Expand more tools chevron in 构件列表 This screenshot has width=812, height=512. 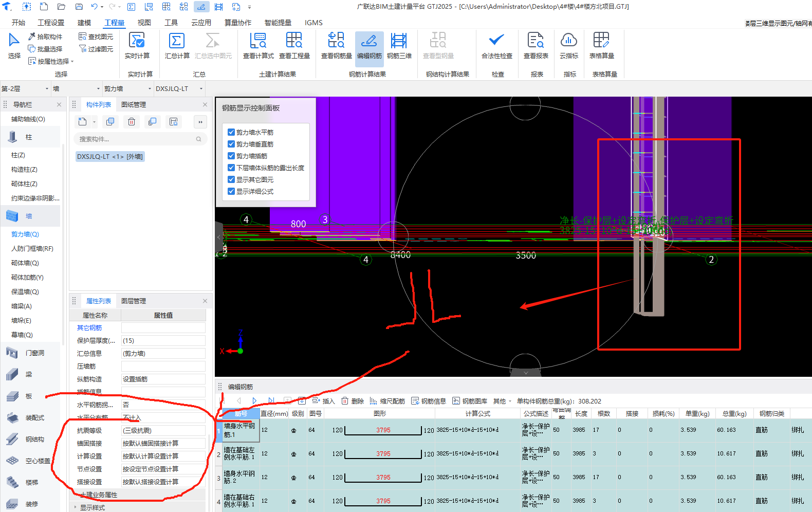point(200,122)
